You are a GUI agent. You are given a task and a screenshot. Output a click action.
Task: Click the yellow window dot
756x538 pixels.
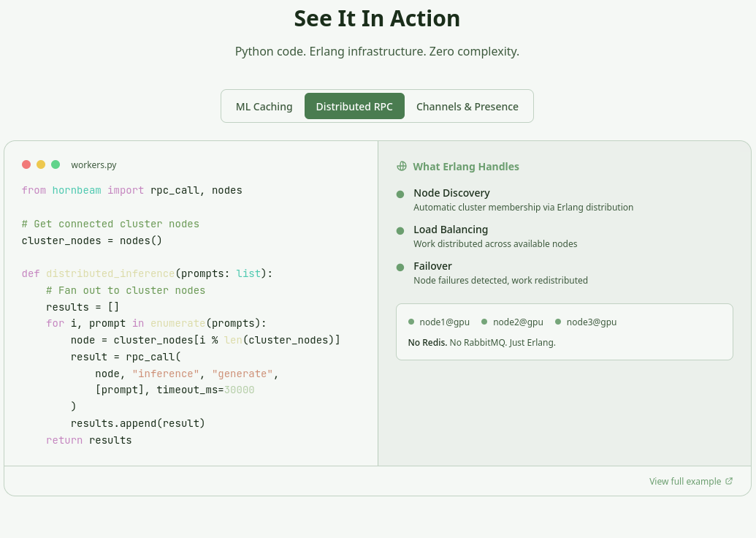point(41,164)
